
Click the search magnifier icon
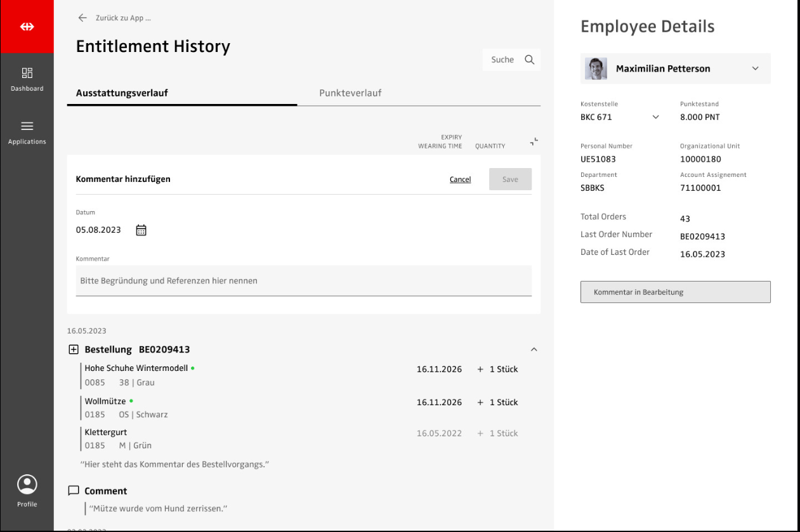tap(530, 60)
